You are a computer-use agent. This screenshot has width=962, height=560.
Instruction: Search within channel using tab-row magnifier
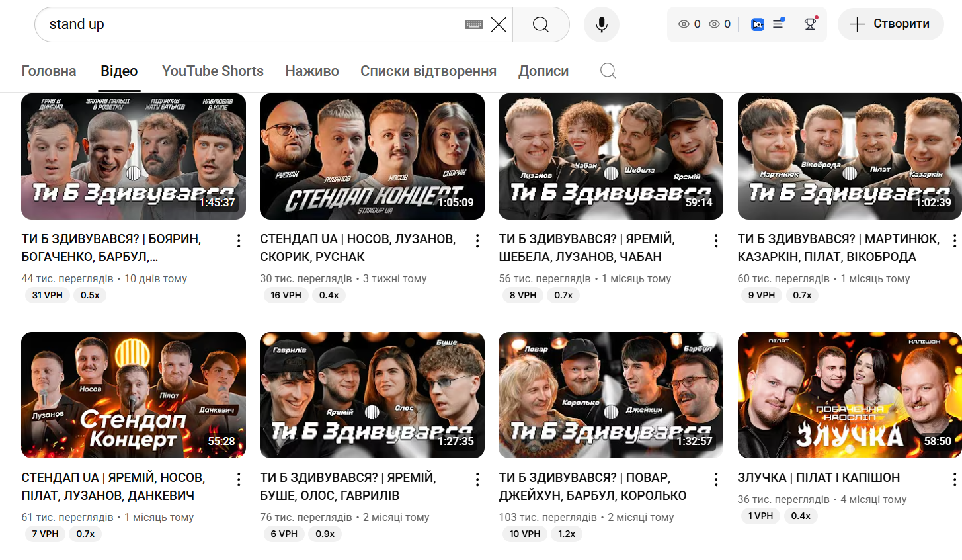click(608, 71)
